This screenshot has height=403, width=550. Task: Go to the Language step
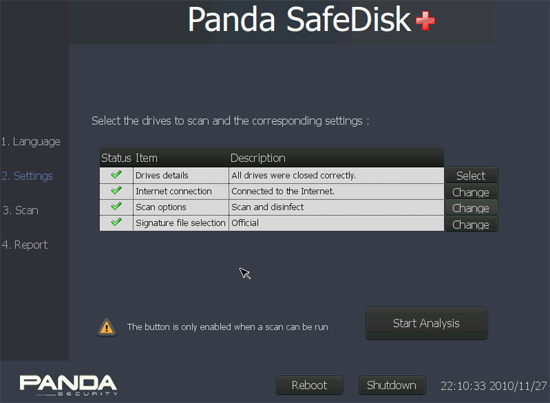pos(31,142)
